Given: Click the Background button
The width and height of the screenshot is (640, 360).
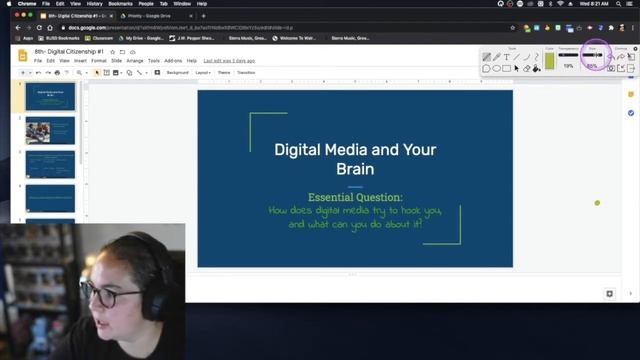Looking at the screenshot, I should [x=178, y=73].
